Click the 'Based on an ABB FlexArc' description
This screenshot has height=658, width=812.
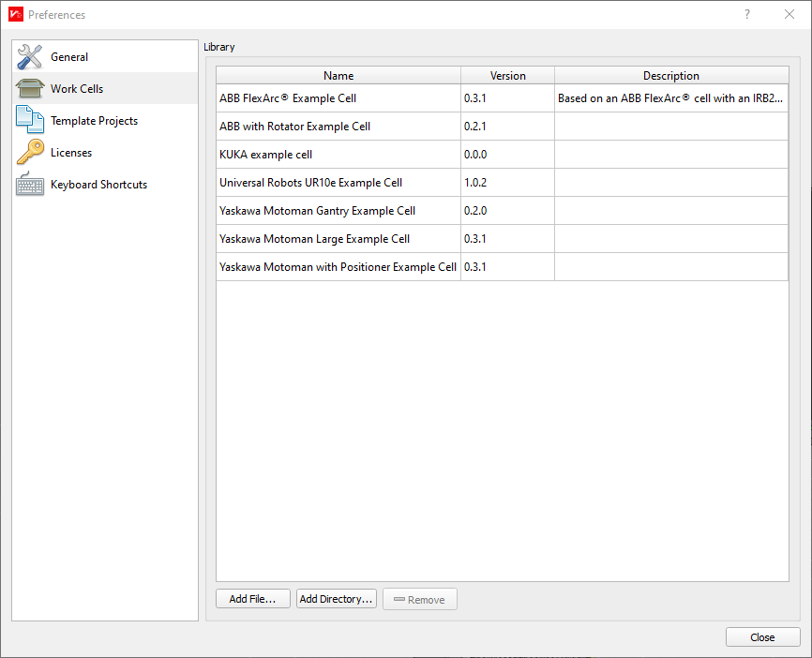click(x=671, y=98)
